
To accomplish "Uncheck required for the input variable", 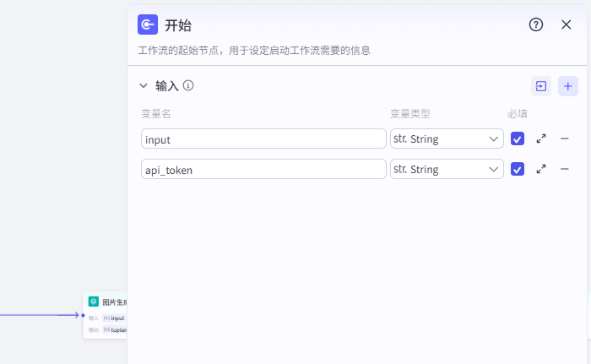I will click(x=518, y=139).
